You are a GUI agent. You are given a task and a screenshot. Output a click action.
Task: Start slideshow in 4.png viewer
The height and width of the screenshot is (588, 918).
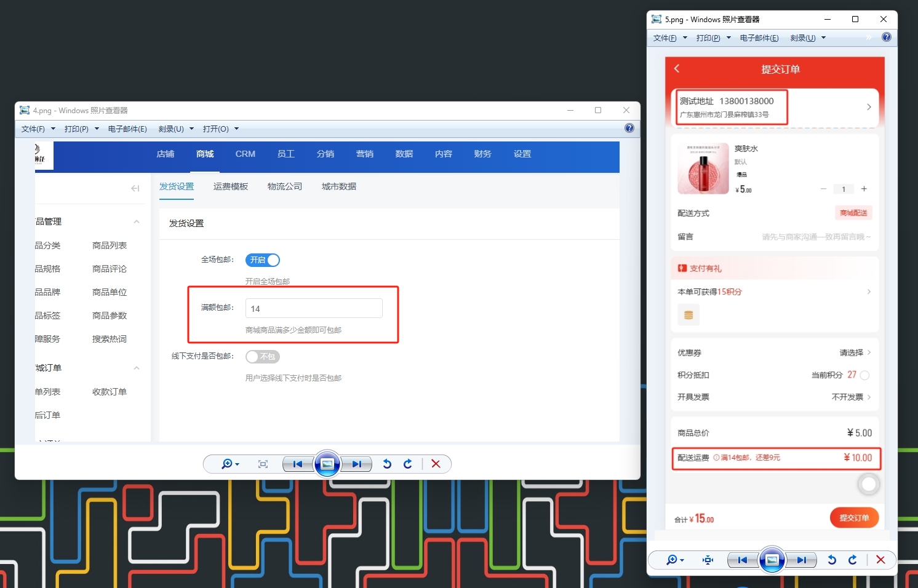327,464
